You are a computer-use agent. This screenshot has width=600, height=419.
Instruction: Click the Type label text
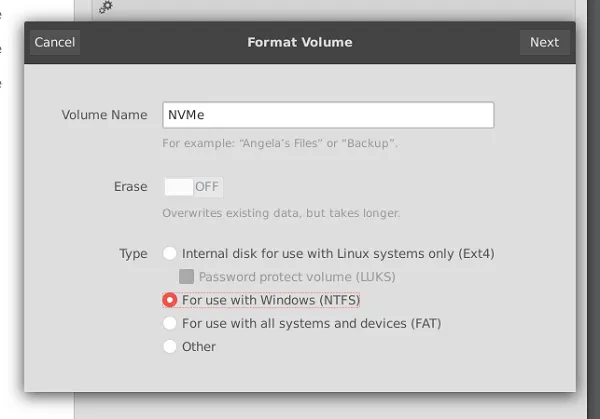point(133,254)
